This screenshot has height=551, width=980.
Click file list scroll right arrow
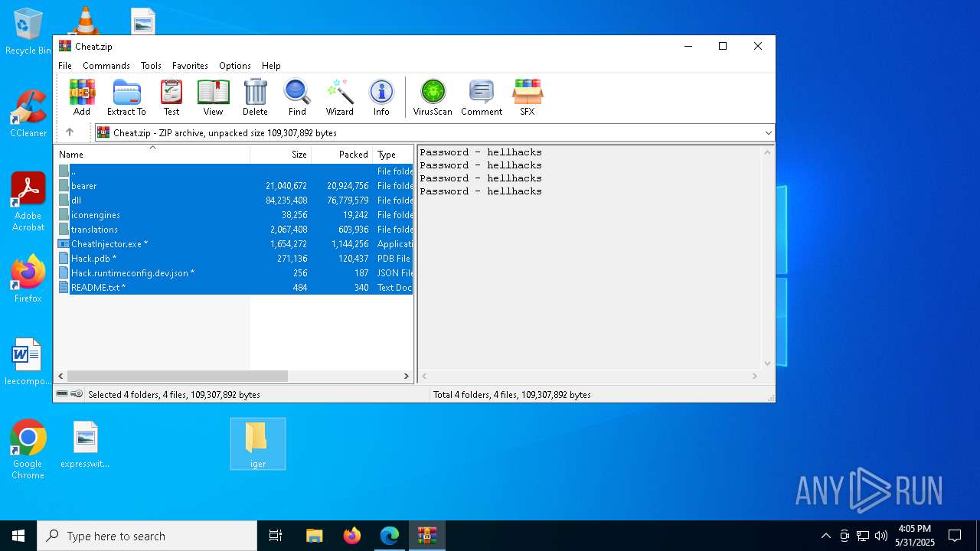pyautogui.click(x=407, y=376)
